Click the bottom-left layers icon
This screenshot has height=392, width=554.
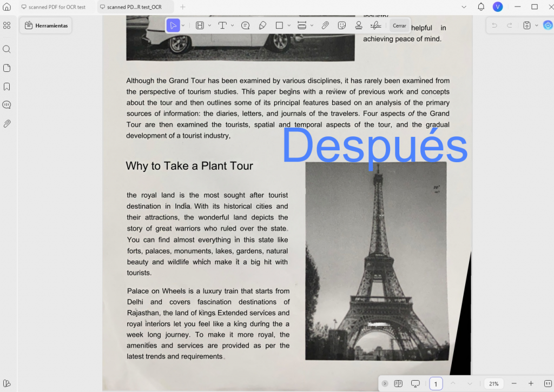click(x=6, y=383)
